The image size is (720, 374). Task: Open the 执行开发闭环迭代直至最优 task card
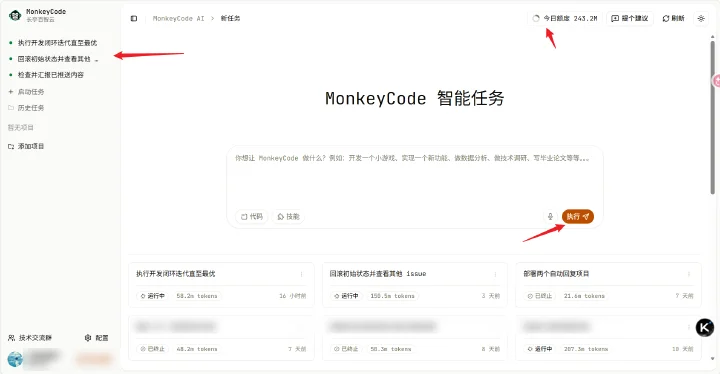click(221, 285)
